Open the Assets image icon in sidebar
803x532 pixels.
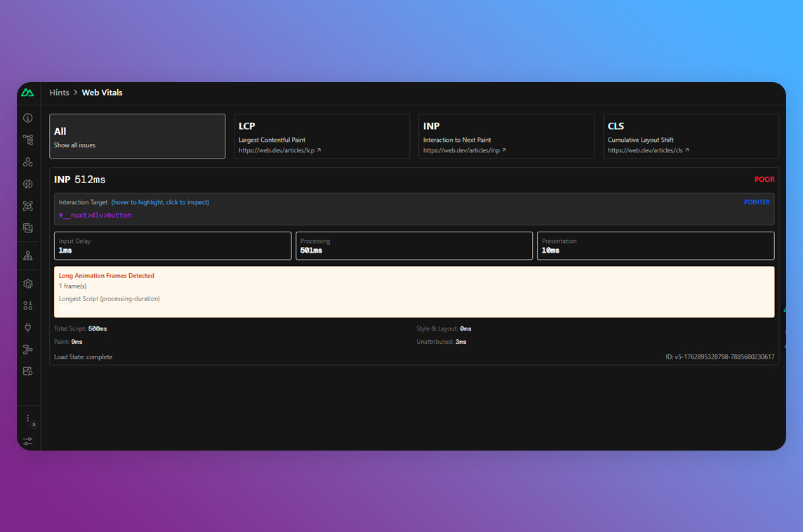[x=28, y=228]
